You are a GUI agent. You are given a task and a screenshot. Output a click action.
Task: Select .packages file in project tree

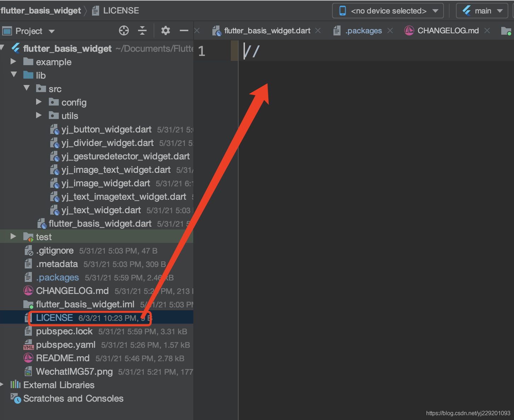click(57, 278)
